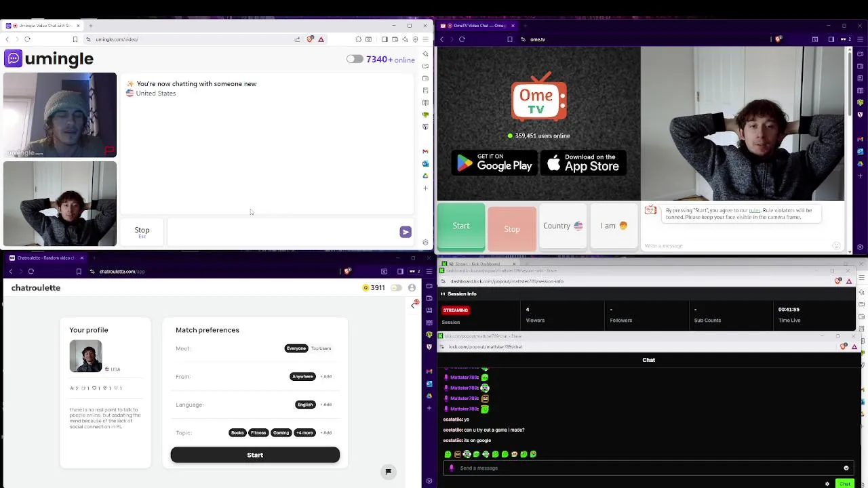The width and height of the screenshot is (868, 488).
Task: Click the Kick chat identity badge icon
Action: [x=452, y=468]
